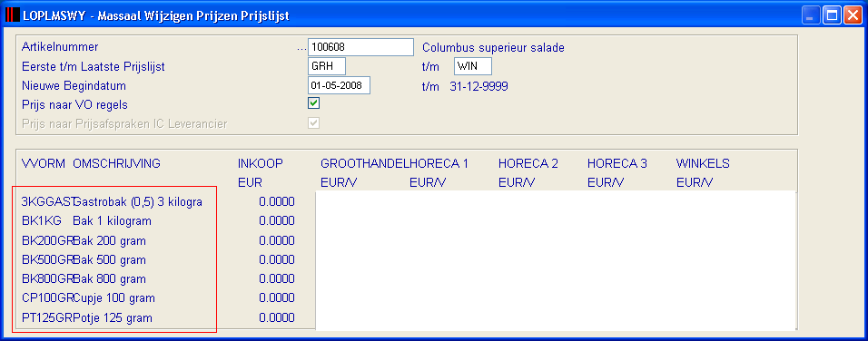Click the 0.0000 inkoop value for Bak 1 kilogram
The height and width of the screenshot is (341, 868).
click(x=277, y=221)
